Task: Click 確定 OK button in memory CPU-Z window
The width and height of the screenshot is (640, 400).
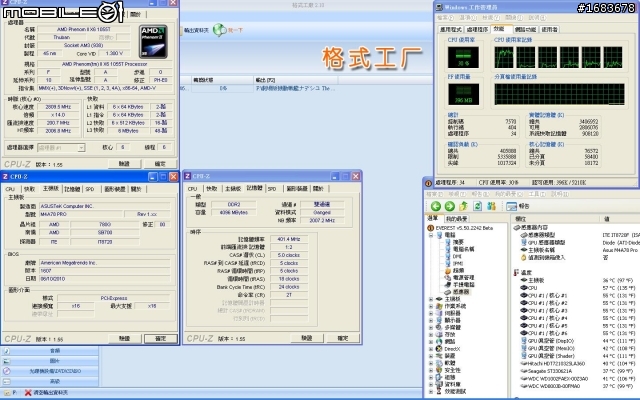Action: point(343,338)
